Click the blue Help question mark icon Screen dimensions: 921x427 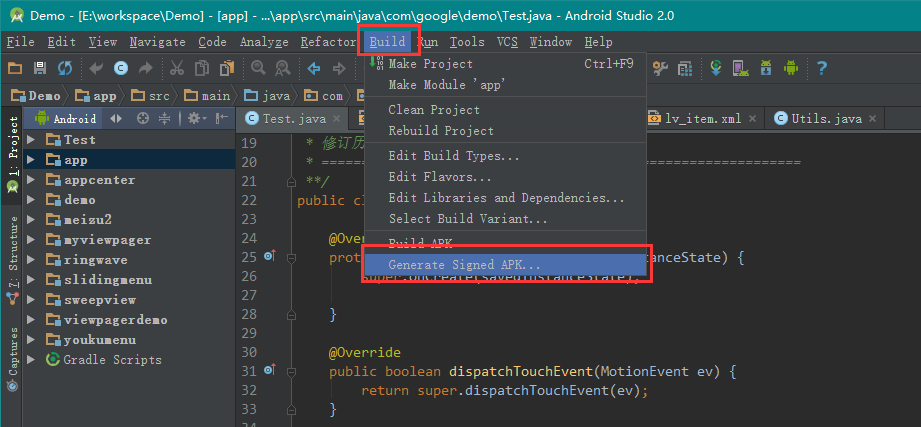(822, 69)
